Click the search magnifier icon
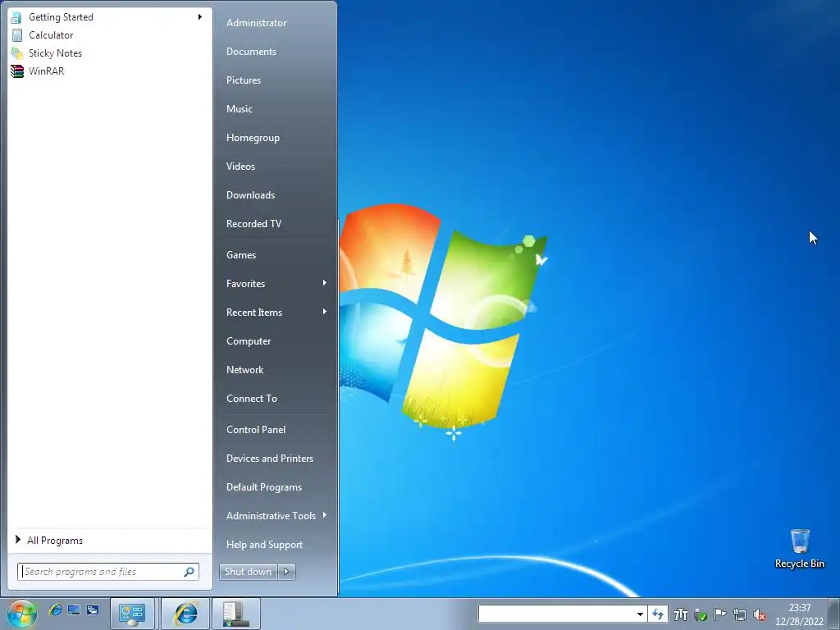Image resolution: width=840 pixels, height=630 pixels. 189,572
